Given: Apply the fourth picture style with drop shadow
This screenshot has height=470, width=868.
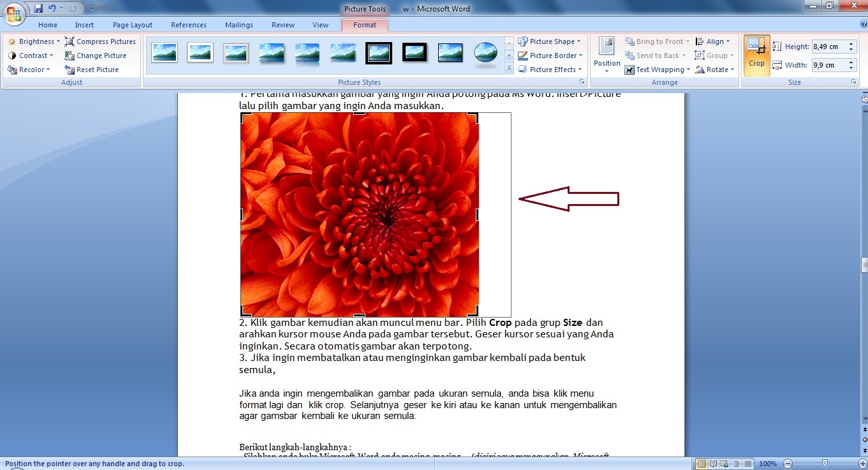Looking at the screenshot, I should [x=272, y=53].
